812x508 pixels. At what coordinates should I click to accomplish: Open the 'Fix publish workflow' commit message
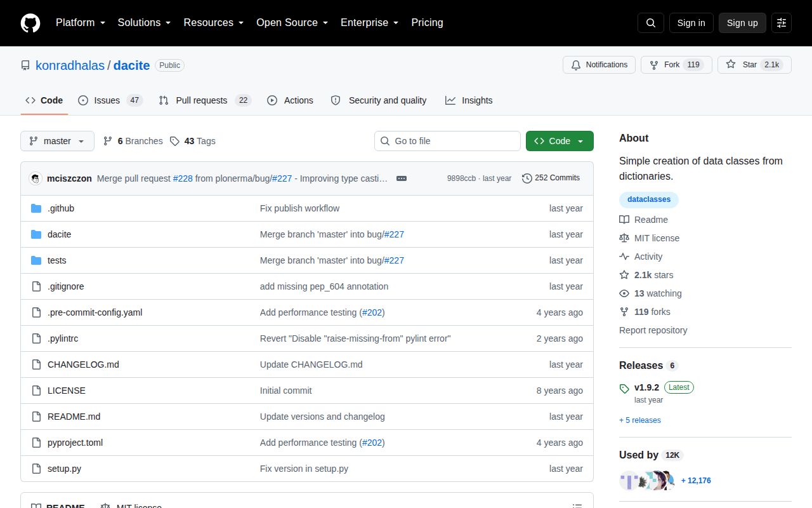click(x=299, y=208)
